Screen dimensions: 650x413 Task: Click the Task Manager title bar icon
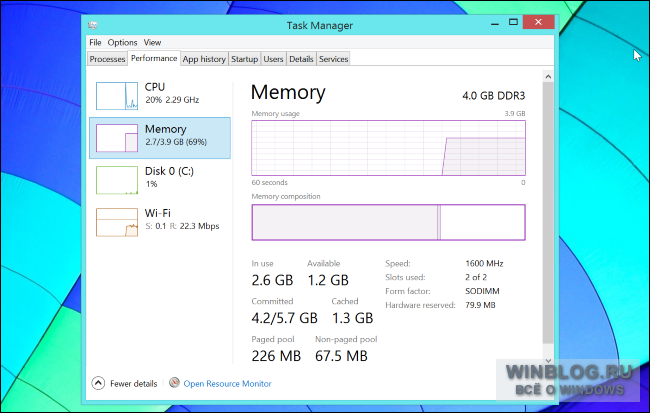click(92, 25)
